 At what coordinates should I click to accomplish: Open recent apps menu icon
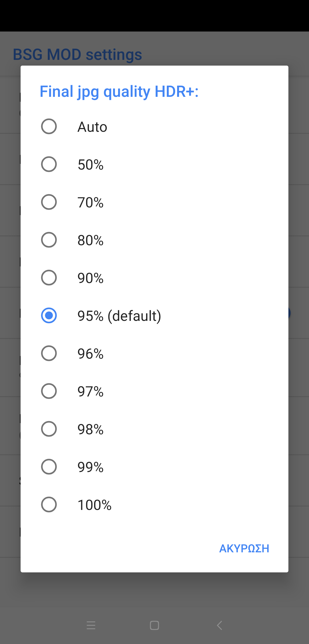pos(91,625)
